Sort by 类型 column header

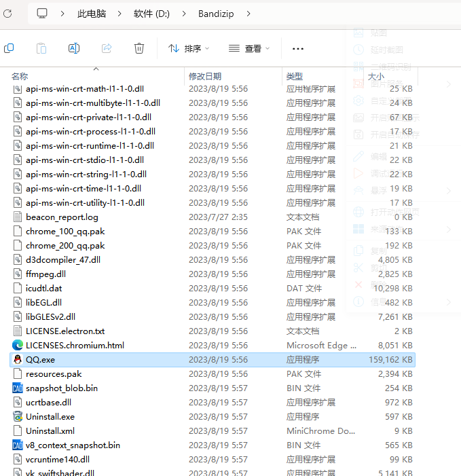click(x=295, y=76)
